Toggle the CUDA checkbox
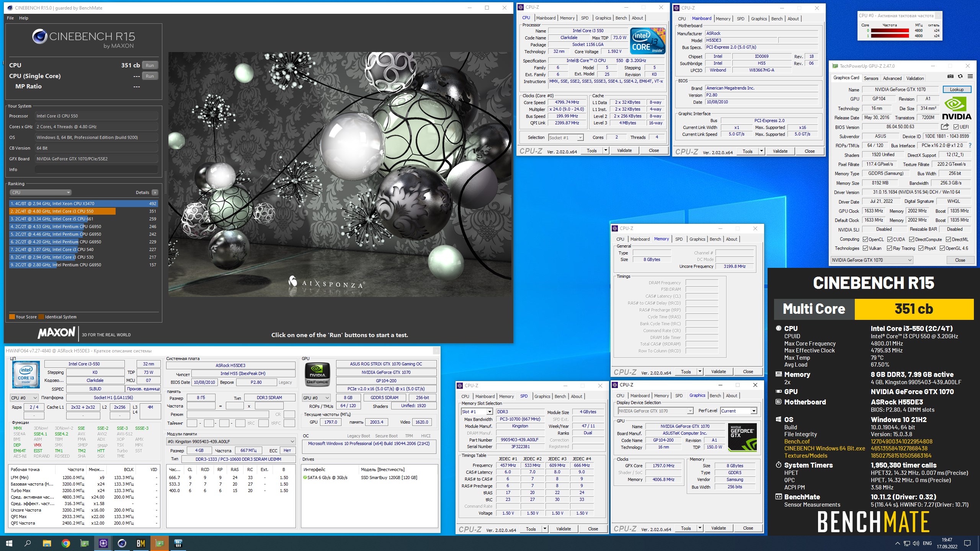The width and height of the screenshot is (980, 551). tap(889, 240)
